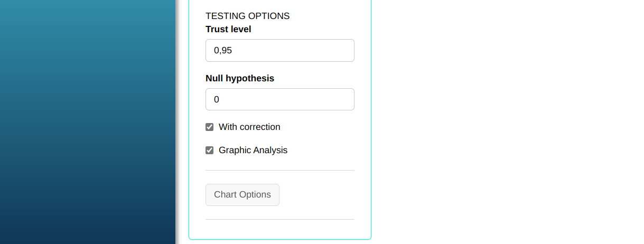The height and width of the screenshot is (244, 644).
Task: Click the blue gradient sidebar panel
Action: pos(87,121)
